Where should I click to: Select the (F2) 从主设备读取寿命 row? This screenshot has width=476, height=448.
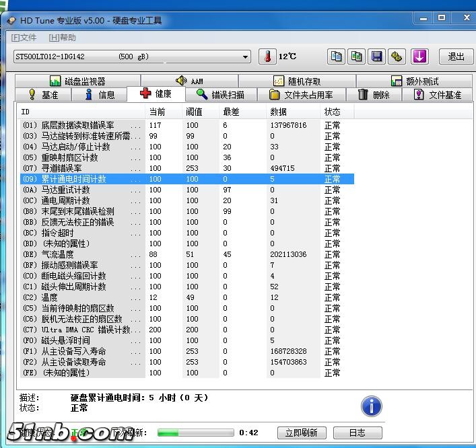[187, 362]
